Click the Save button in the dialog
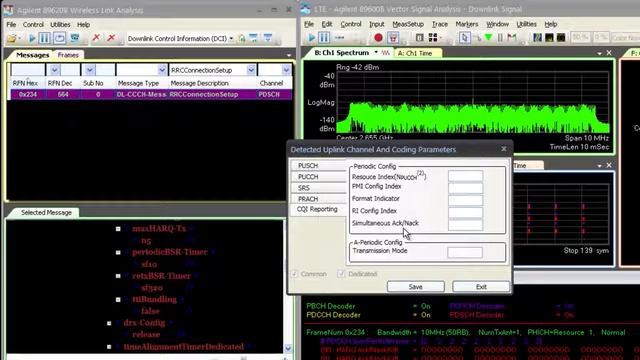The height and width of the screenshot is (360, 640). [x=416, y=287]
